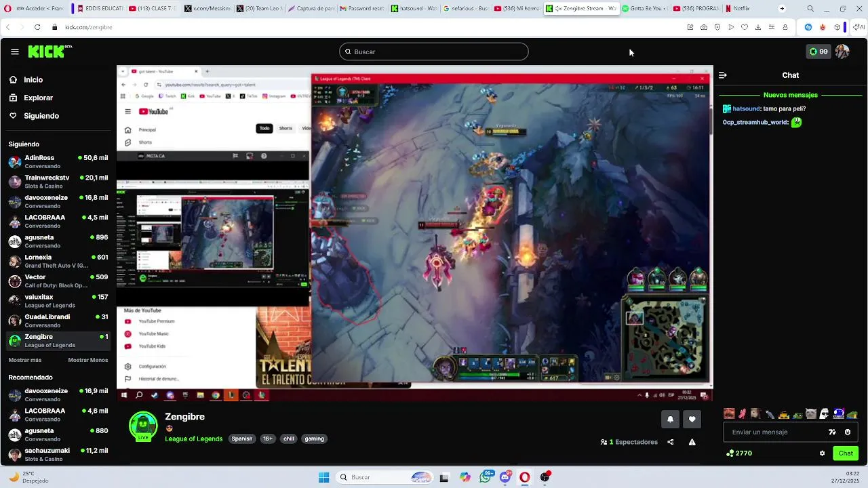The height and width of the screenshot is (488, 868).
Task: Open valuxitax channel in the sidebar
Action: coord(58,301)
